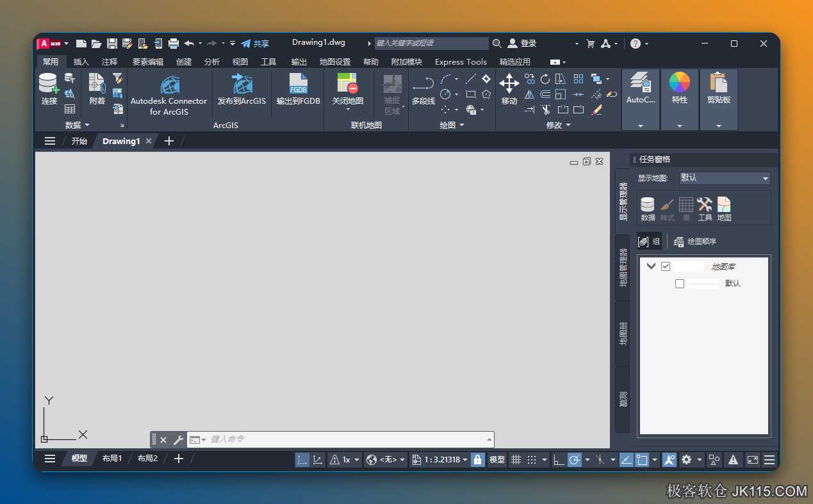Expand the 修改 panel dropdown
813x504 pixels.
coord(568,125)
